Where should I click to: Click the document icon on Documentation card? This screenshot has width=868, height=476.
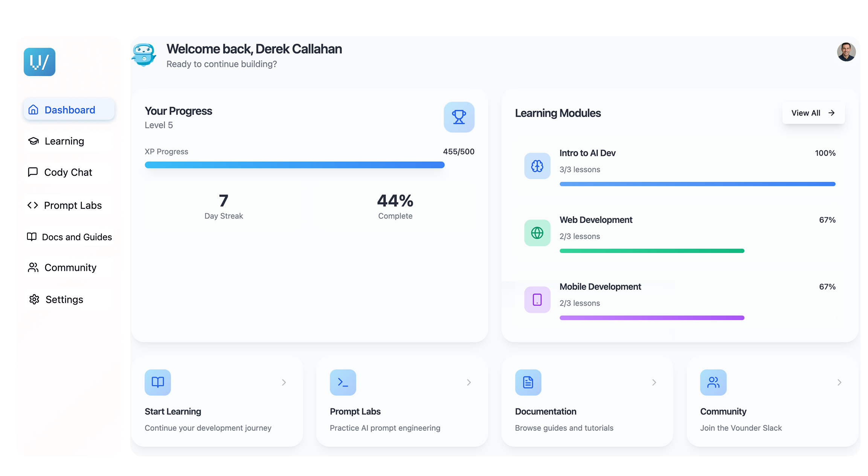pos(528,382)
